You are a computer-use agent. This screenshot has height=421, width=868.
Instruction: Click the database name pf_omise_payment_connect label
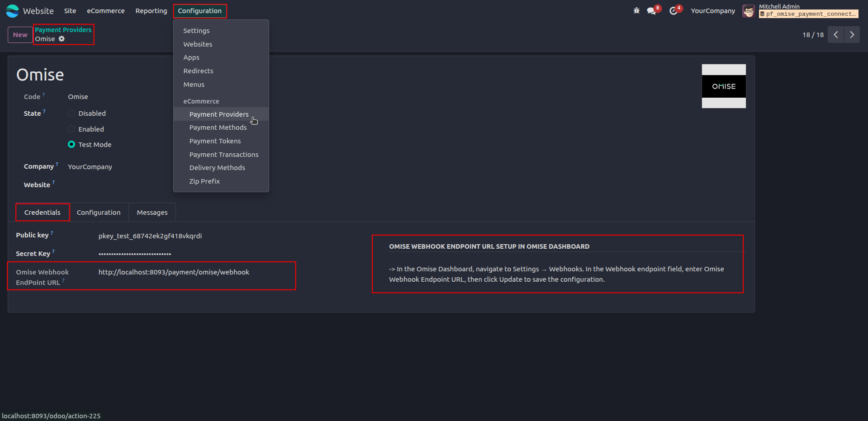pos(808,14)
